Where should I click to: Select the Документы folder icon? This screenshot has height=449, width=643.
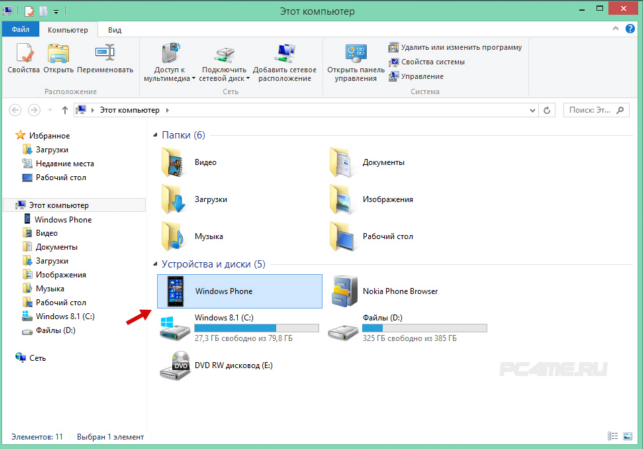[341, 162]
